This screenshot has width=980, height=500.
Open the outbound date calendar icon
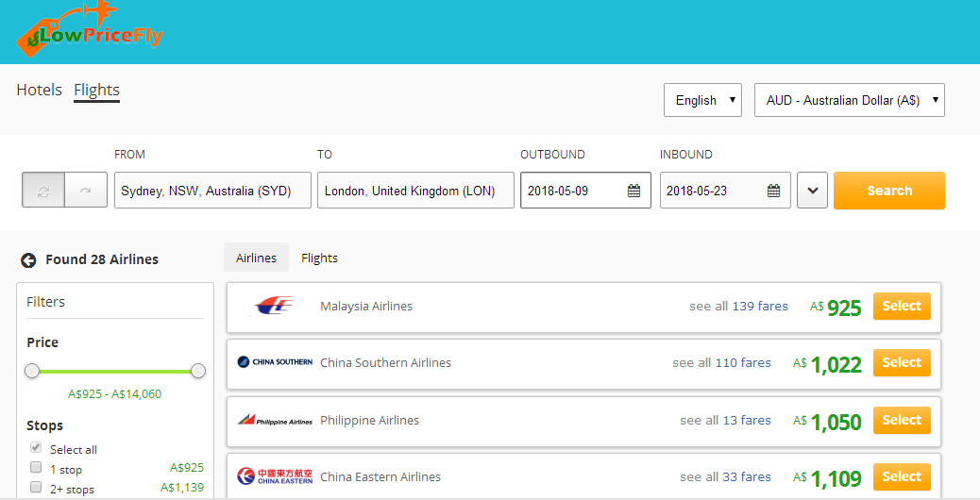[634, 191]
